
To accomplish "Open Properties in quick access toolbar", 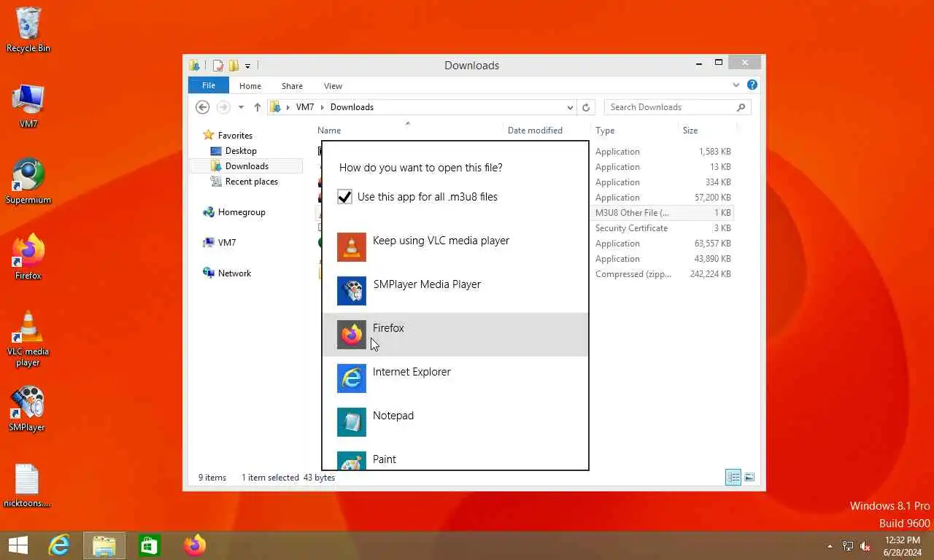I will 218,66.
